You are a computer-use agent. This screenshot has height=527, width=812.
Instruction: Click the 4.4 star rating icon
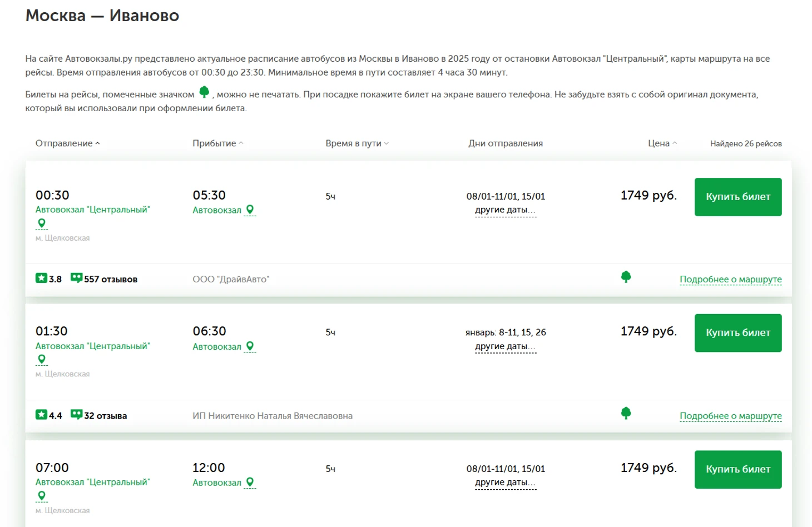42,415
